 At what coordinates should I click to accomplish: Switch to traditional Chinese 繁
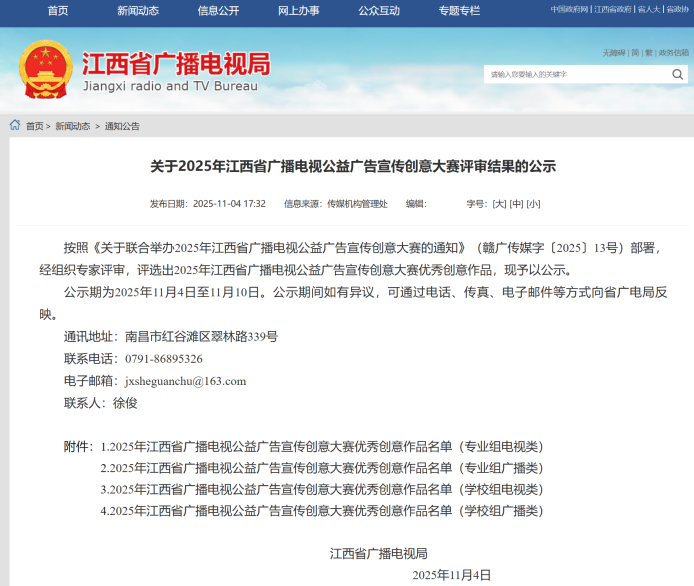(647, 52)
